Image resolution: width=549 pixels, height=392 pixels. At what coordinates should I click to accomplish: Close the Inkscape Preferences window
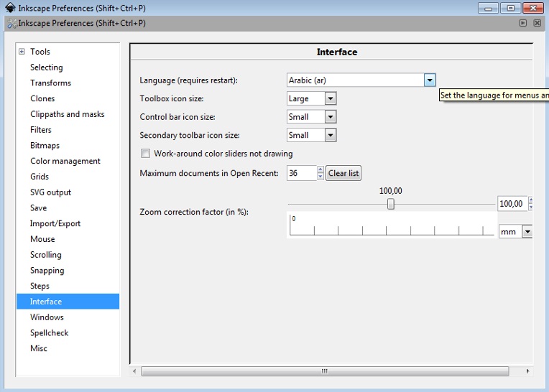[533, 8]
